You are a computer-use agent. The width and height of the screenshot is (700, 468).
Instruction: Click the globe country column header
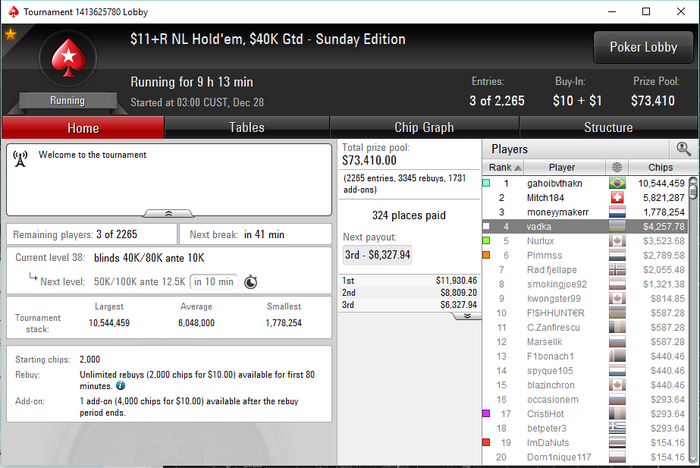pos(617,167)
